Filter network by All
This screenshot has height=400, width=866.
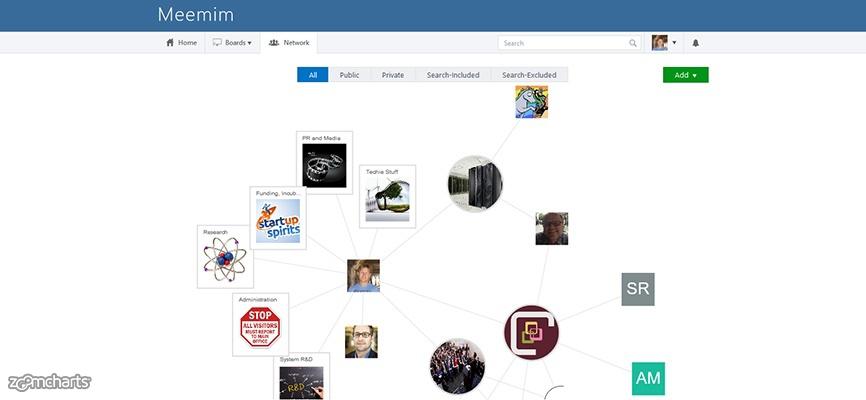(313, 75)
